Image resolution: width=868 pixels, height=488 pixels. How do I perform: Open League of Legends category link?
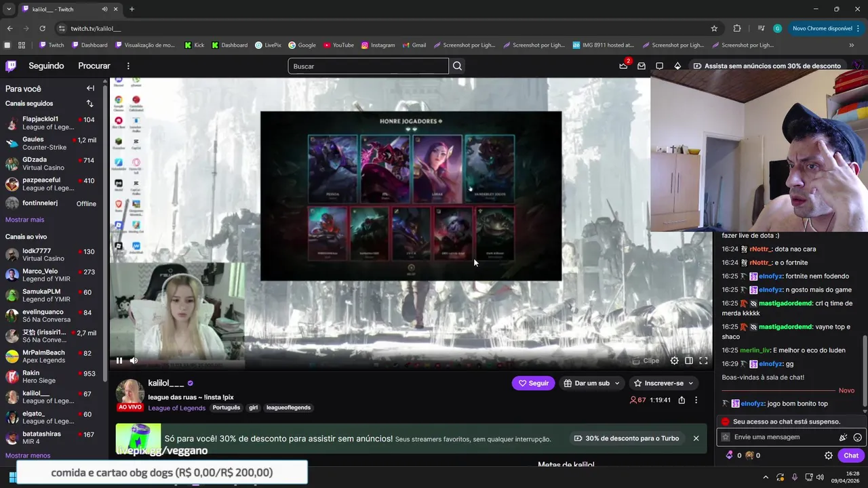[x=177, y=408]
